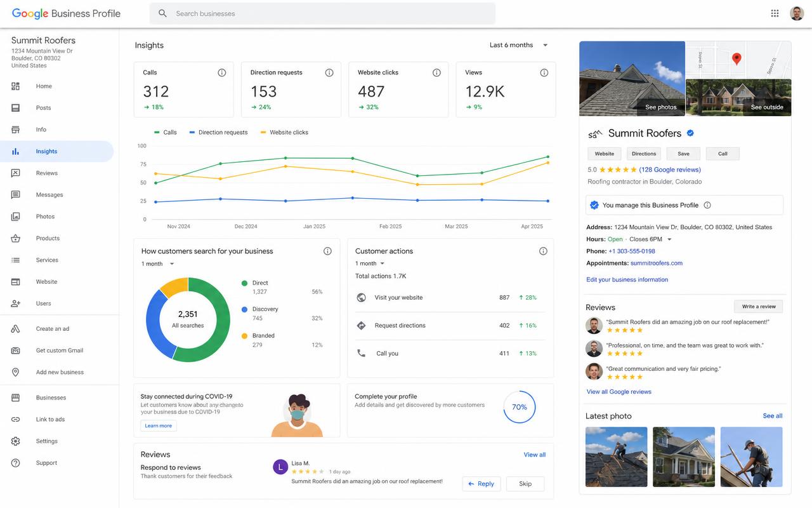Toggle Website clicks series in chart legend
The width and height of the screenshot is (812, 508).
point(284,132)
